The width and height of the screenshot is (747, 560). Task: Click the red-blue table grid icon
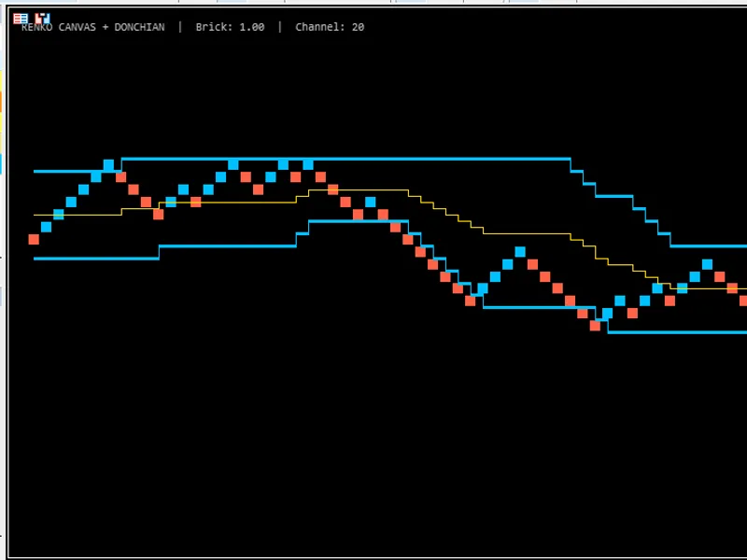[x=21, y=19]
